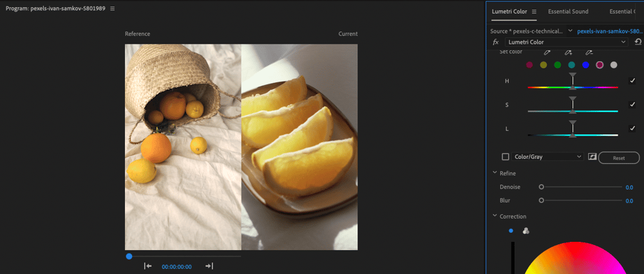Image resolution: width=644 pixels, height=274 pixels.
Task: Click the Blur value 0.0
Action: (x=629, y=201)
